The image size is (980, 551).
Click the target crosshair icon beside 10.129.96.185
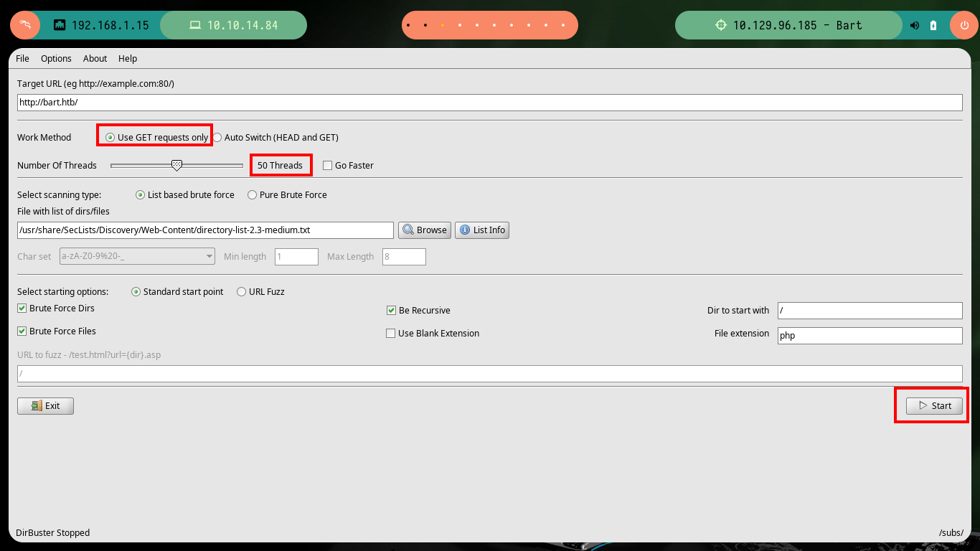tap(722, 25)
